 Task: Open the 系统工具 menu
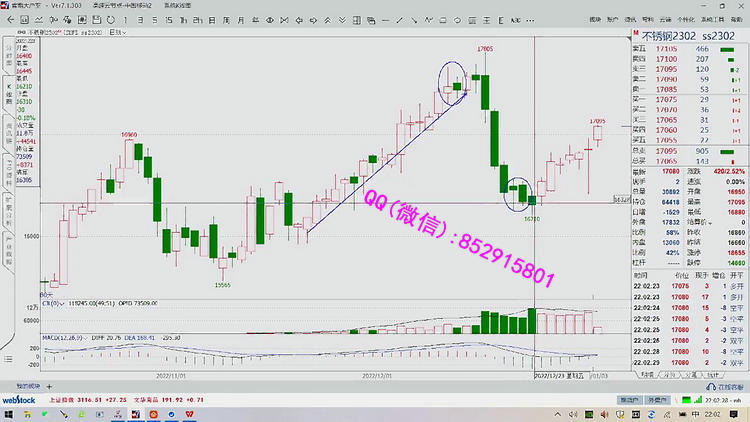click(714, 19)
